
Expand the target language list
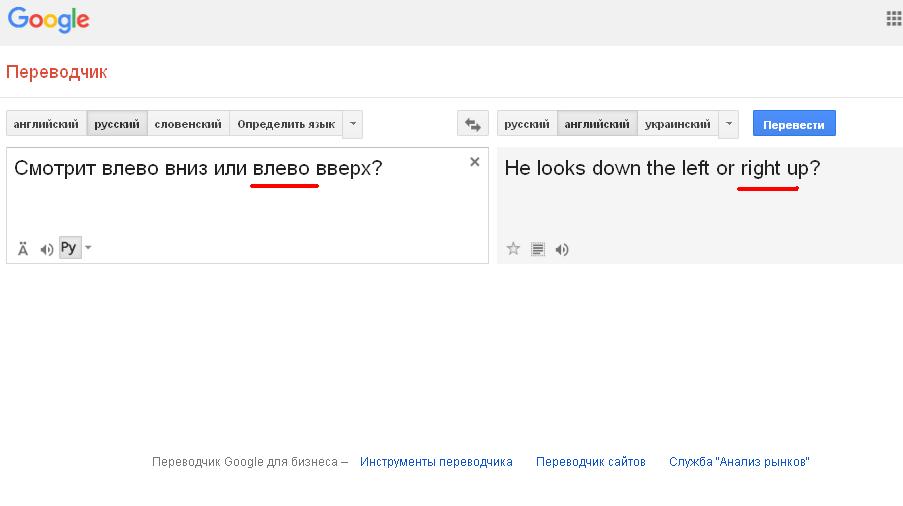pyautogui.click(x=728, y=124)
